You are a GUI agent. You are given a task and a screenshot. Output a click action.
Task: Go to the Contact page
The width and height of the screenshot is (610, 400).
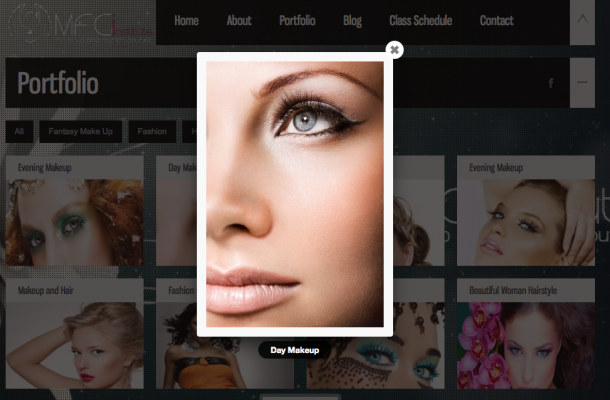click(x=496, y=20)
